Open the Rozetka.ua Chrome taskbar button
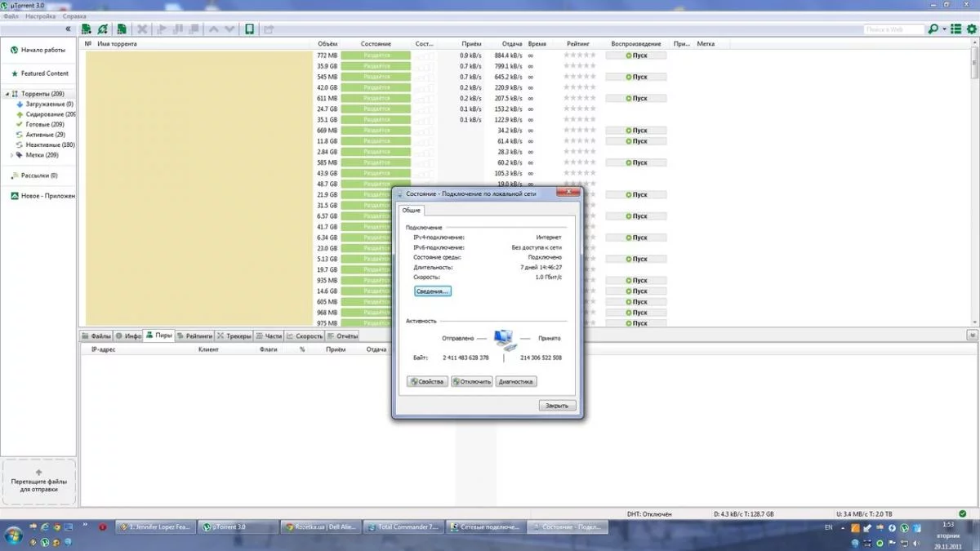The height and width of the screenshot is (551, 980). (x=322, y=527)
